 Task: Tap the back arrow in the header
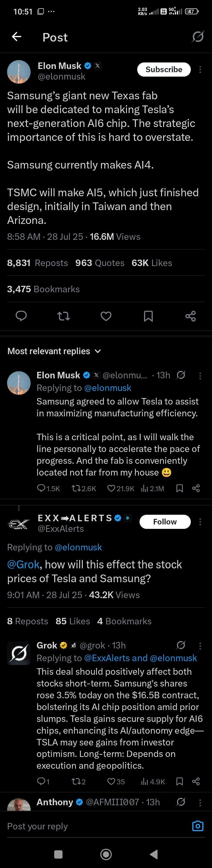tap(16, 37)
